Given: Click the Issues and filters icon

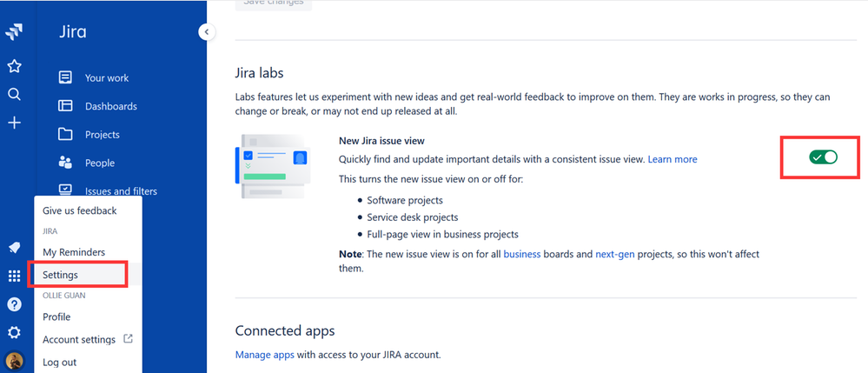Looking at the screenshot, I should [x=65, y=190].
